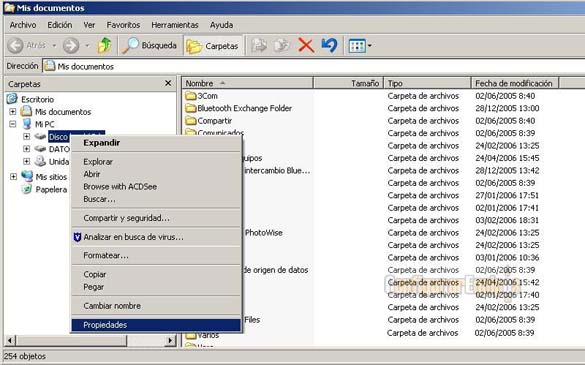Viewport: 585px width, 365px height.
Task: Sort by Fecha de modificación header
Action: click(x=515, y=83)
